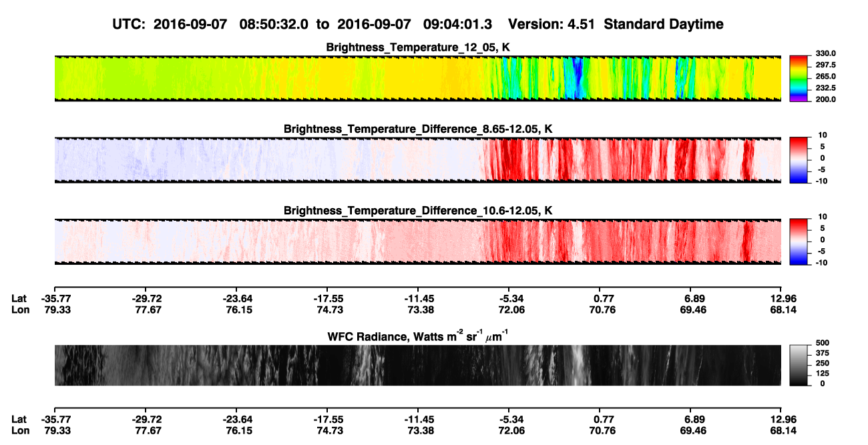Image resolution: width=868 pixels, height=445 pixels.
Task: Click the red-blue colorbar of 8.65-12.05 difference
Action: point(798,158)
